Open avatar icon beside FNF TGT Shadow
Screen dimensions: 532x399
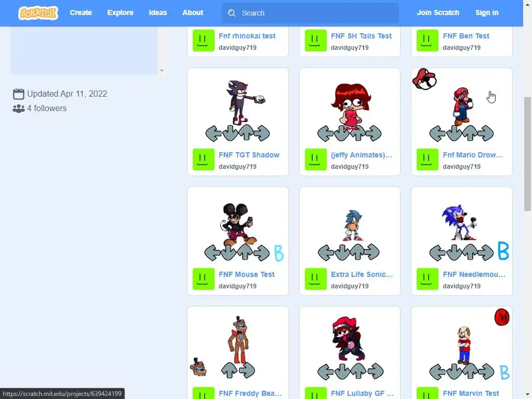(203, 159)
